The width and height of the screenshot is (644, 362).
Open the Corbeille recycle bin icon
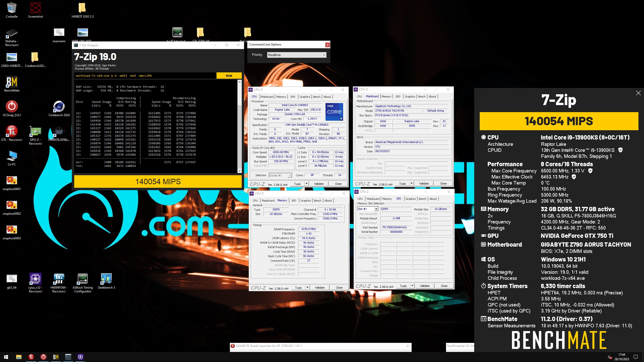[12, 10]
